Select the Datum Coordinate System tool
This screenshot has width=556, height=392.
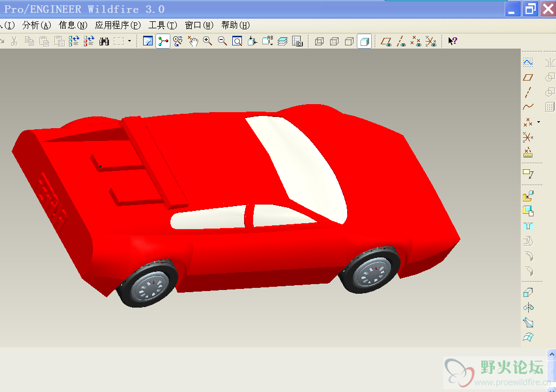pos(528,137)
